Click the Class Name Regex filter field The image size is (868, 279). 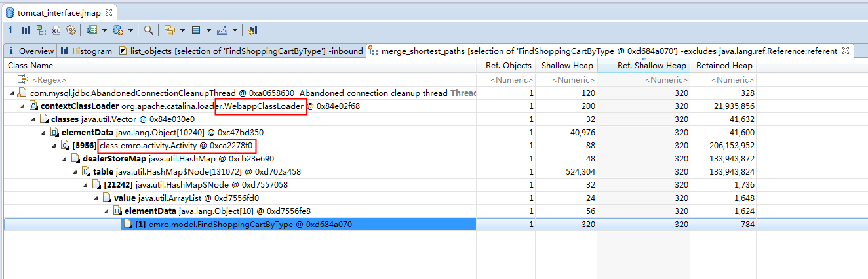click(x=240, y=80)
